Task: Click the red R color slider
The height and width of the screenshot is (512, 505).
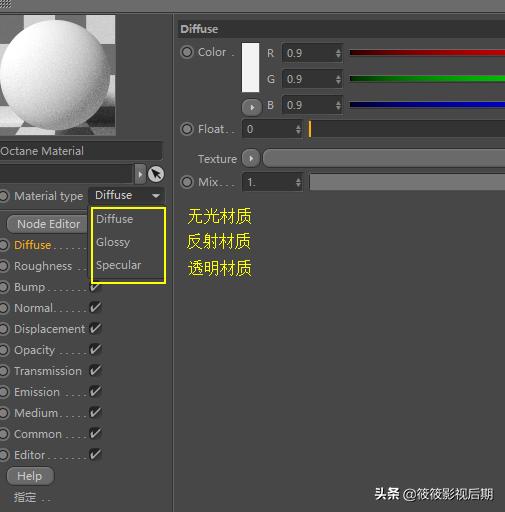Action: coord(427,53)
